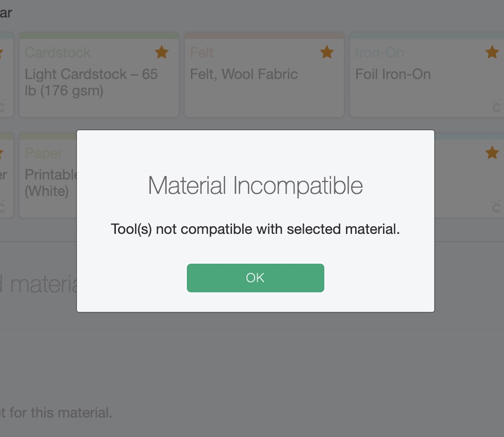Toggle favorite star on Light Cardstock card
Screen dimensions: 504x437
(x=162, y=52)
